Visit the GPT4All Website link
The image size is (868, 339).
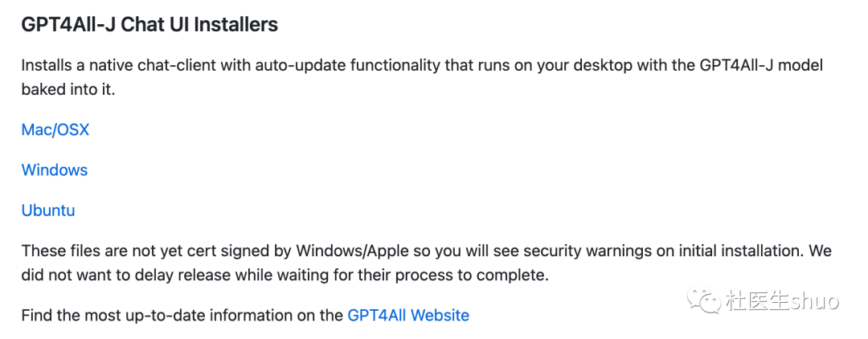pos(408,316)
